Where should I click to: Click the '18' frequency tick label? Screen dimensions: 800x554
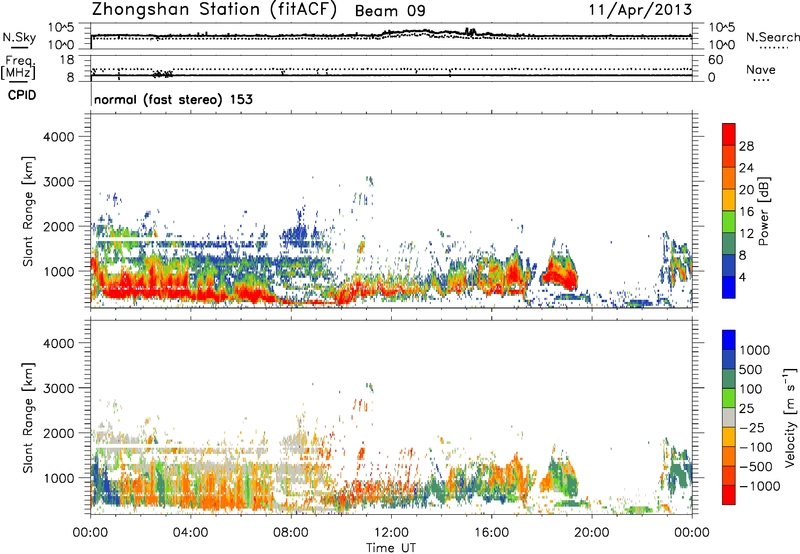[67, 60]
